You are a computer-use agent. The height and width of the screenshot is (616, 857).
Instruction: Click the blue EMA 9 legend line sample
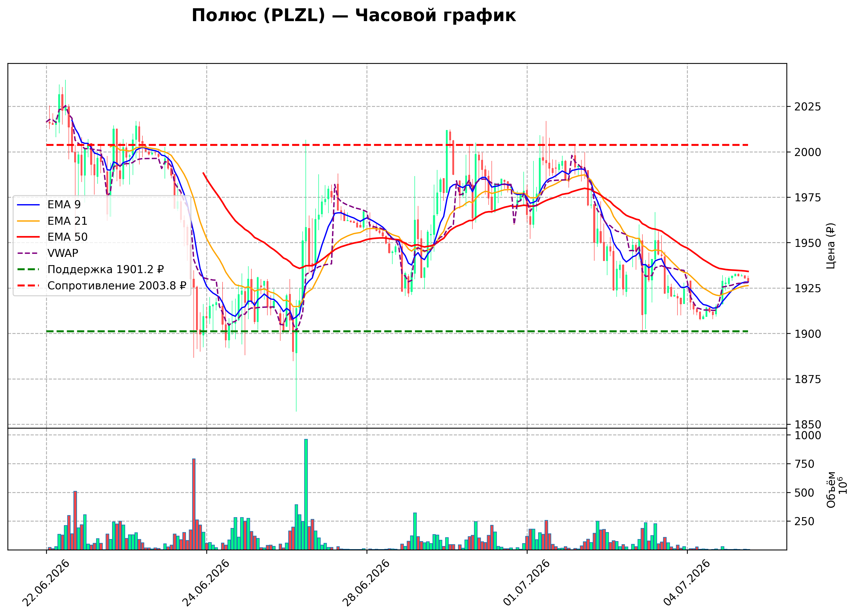[x=28, y=205]
